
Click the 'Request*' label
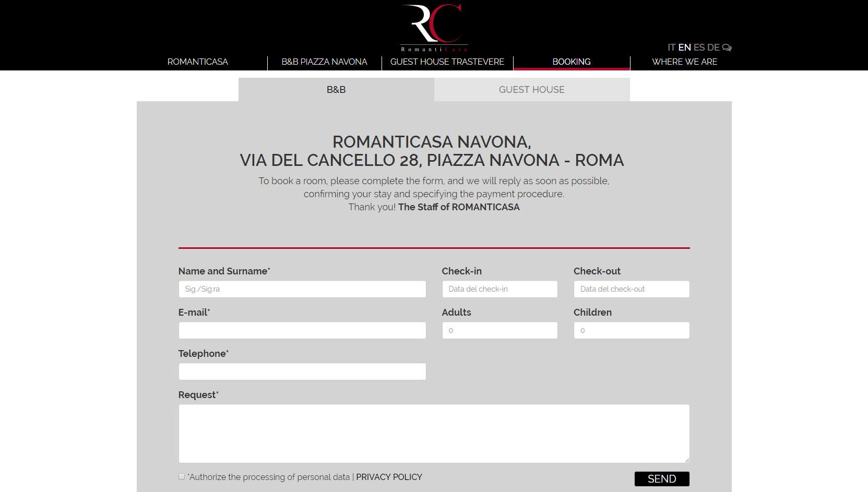pos(198,395)
